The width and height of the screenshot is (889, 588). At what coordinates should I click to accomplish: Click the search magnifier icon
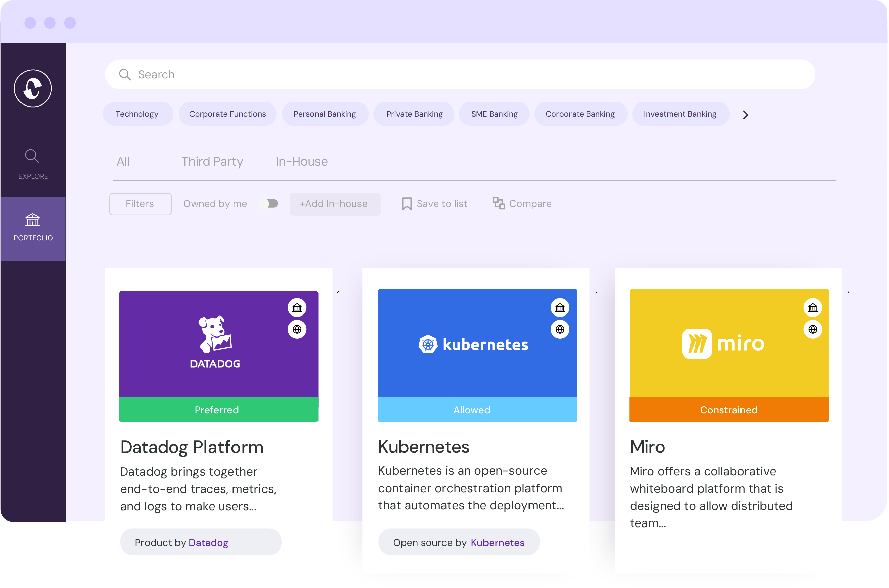pyautogui.click(x=125, y=75)
